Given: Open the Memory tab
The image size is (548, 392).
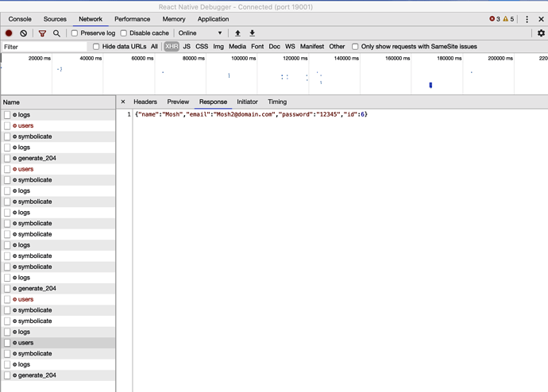Looking at the screenshot, I should [x=174, y=19].
